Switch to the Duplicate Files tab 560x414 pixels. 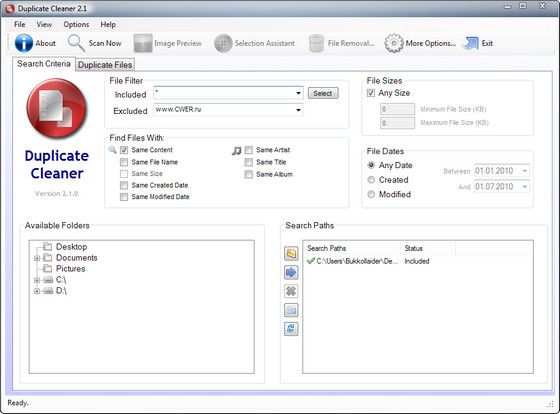click(105, 65)
